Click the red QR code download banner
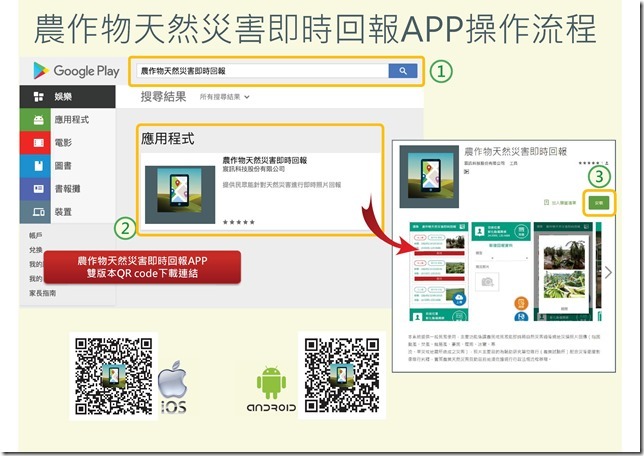644x456 pixels. 142,267
